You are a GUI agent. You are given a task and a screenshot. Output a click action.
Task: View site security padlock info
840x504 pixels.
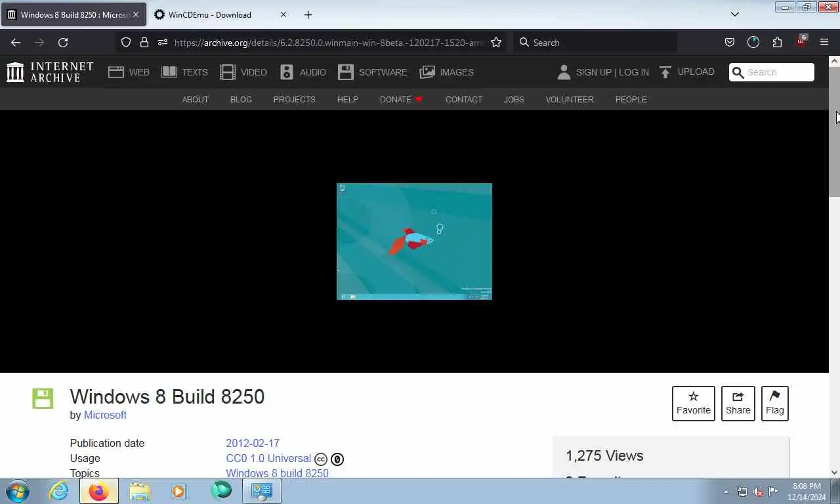tap(144, 42)
